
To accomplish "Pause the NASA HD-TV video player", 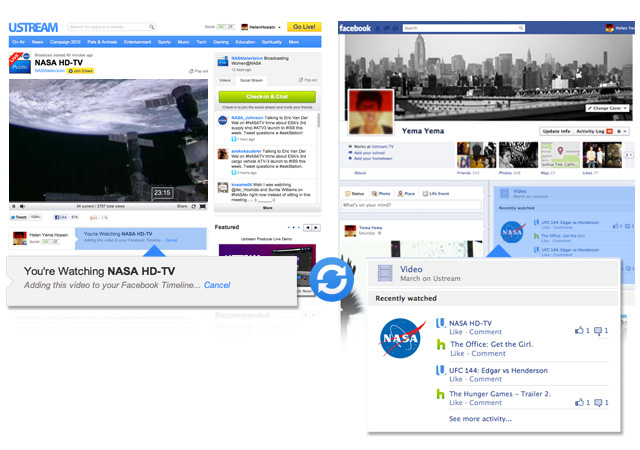I will coord(13,206).
